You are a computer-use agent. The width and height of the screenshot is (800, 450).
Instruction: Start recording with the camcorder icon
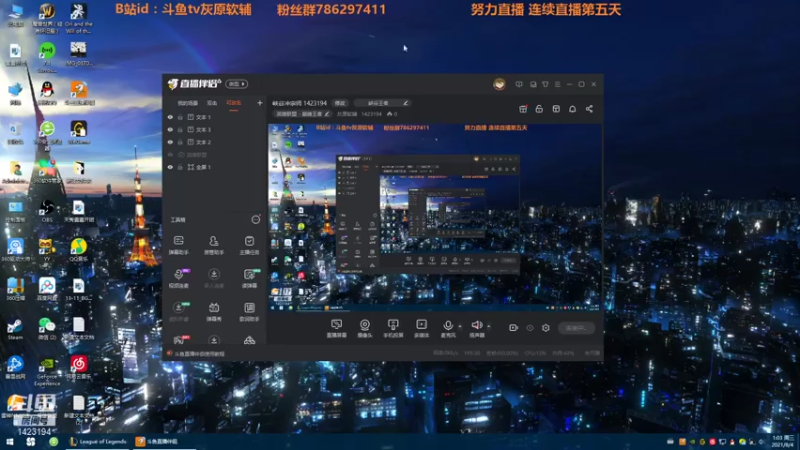[513, 328]
